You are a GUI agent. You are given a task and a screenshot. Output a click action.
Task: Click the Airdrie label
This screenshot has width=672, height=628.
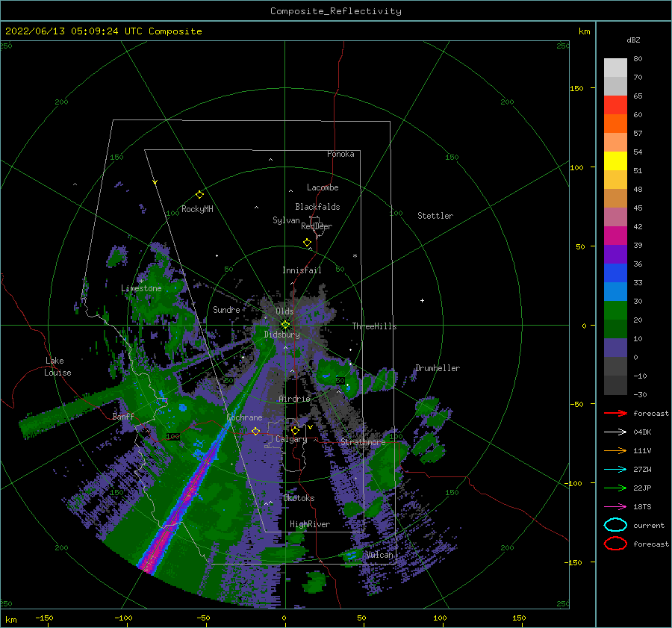click(x=294, y=399)
